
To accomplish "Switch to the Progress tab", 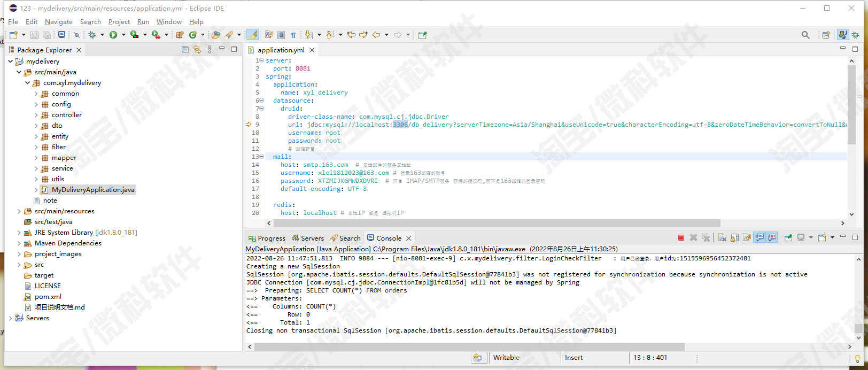I will point(267,238).
